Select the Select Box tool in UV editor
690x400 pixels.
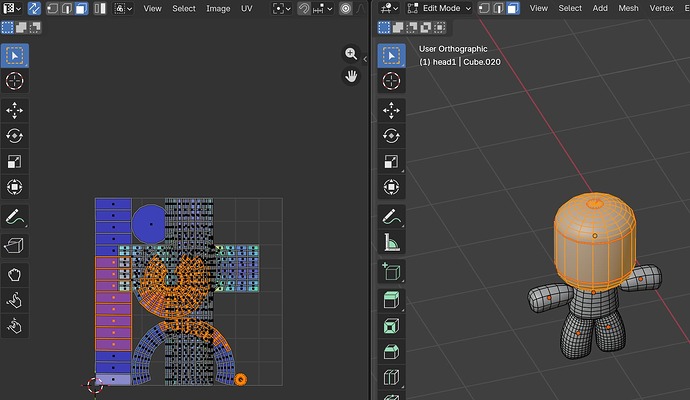tap(15, 55)
